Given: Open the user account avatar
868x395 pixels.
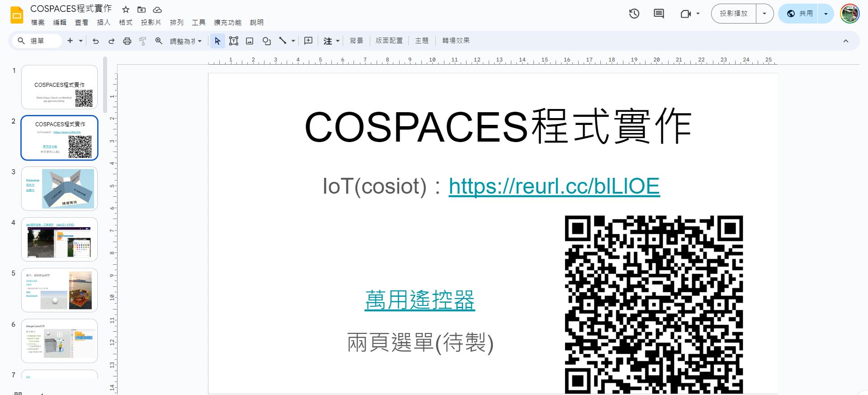Looking at the screenshot, I should point(849,14).
